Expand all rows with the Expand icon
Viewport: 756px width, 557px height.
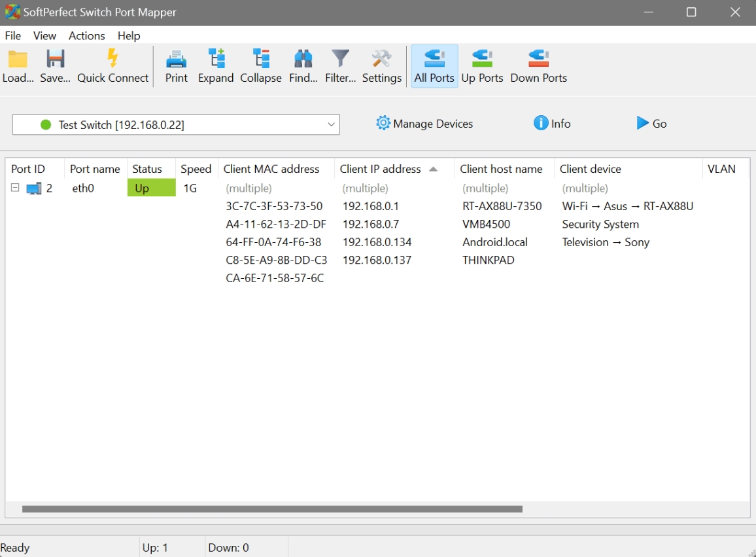pos(216,60)
